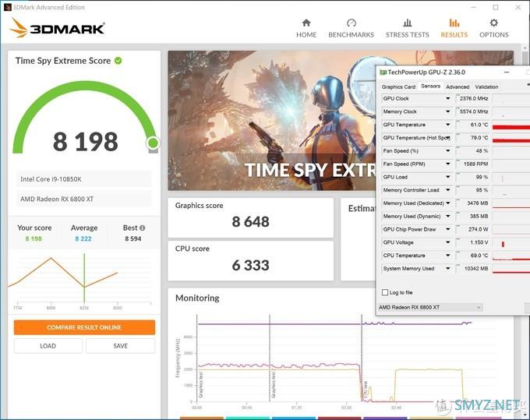Open Memory Used (Dedicated) dropdown
This screenshot has width=530, height=420.
click(x=448, y=203)
